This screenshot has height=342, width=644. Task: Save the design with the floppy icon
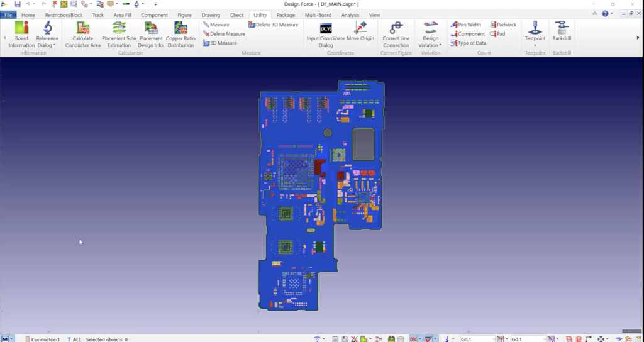pyautogui.click(x=17, y=4)
